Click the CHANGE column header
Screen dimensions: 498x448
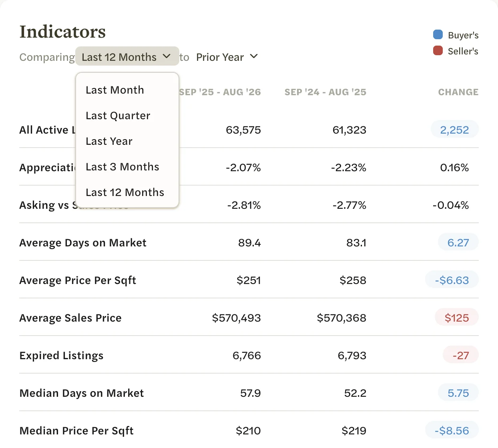point(458,92)
